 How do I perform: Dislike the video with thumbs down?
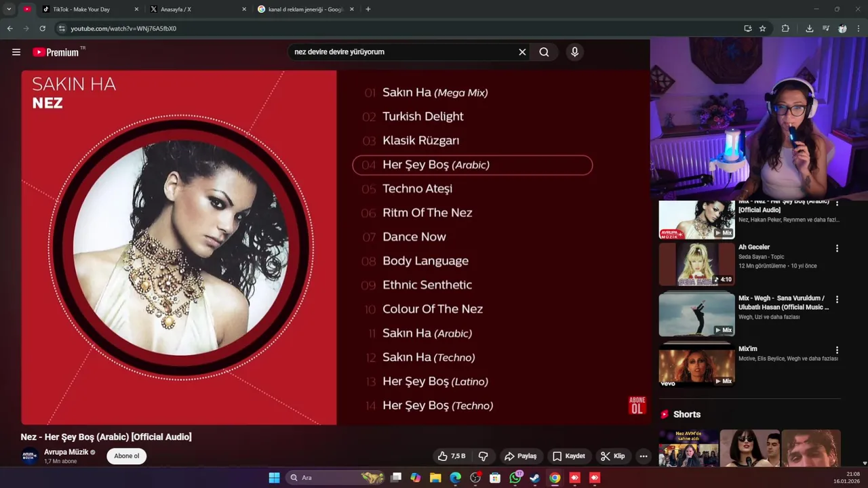[x=484, y=456]
